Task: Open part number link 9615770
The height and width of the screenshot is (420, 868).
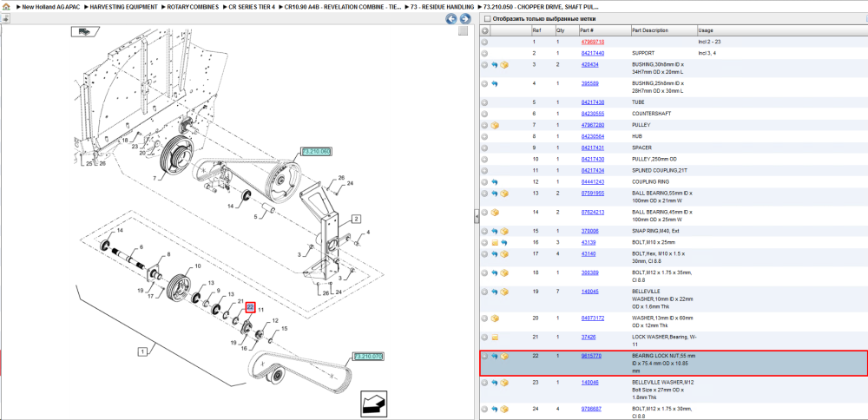Action: 591,357
